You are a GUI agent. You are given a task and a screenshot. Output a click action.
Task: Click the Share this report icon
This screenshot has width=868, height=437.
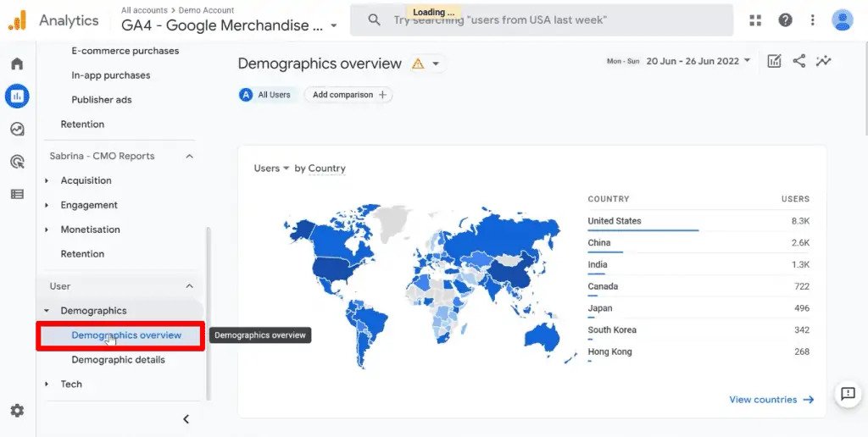click(x=798, y=61)
